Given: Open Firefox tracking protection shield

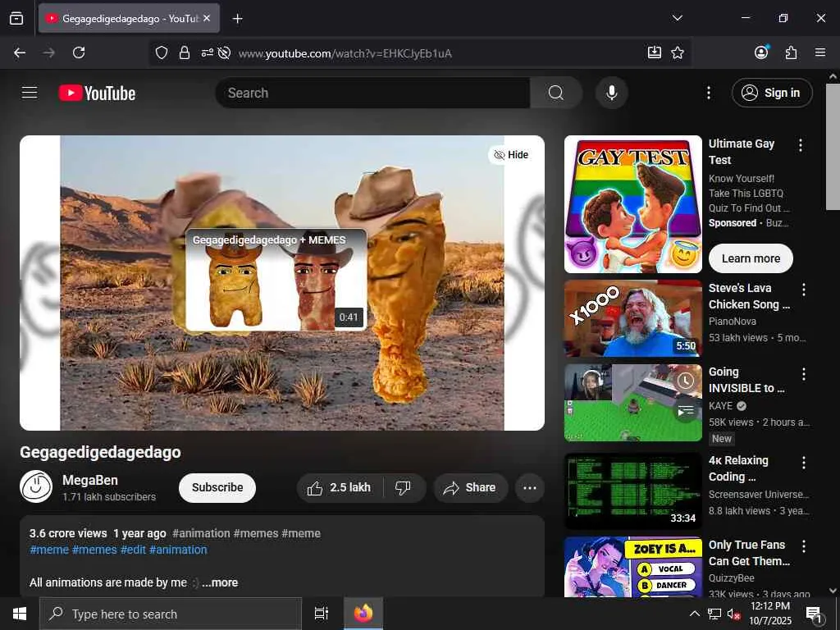Looking at the screenshot, I should coord(162,52).
